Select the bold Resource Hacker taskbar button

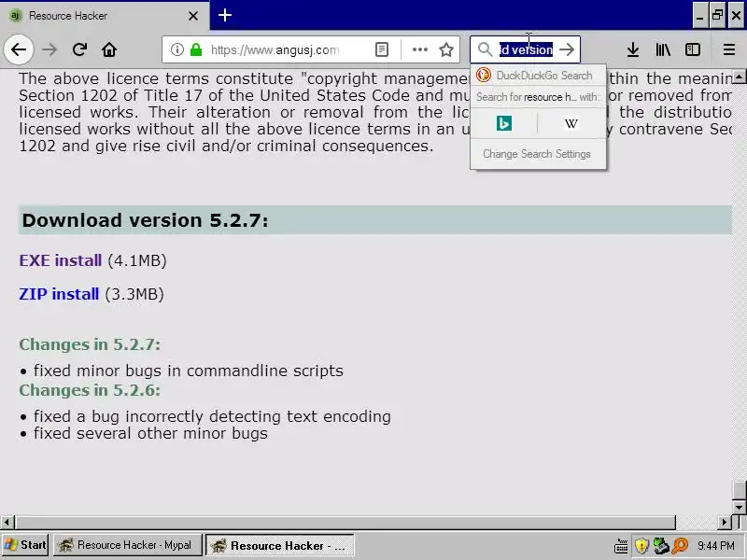pyautogui.click(x=280, y=545)
